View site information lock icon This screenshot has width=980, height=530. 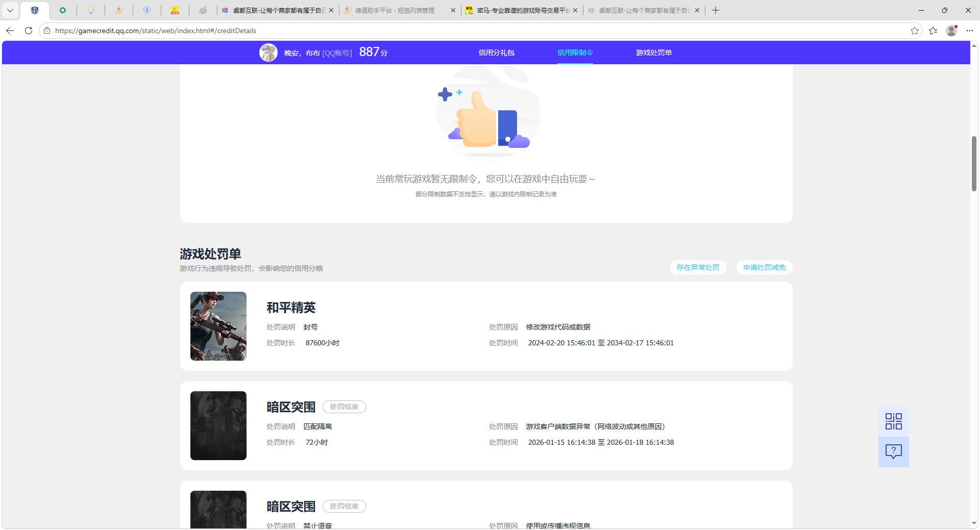[47, 31]
